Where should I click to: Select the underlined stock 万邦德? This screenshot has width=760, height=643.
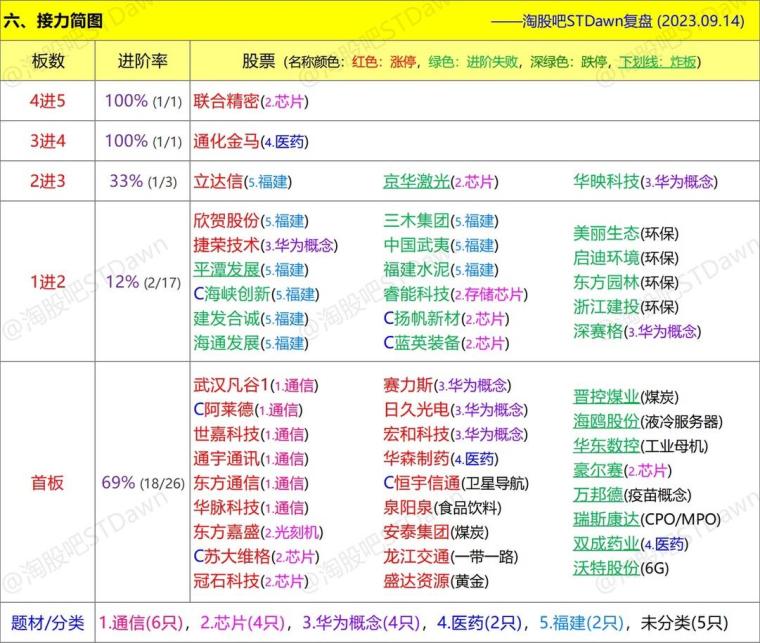tap(598, 495)
